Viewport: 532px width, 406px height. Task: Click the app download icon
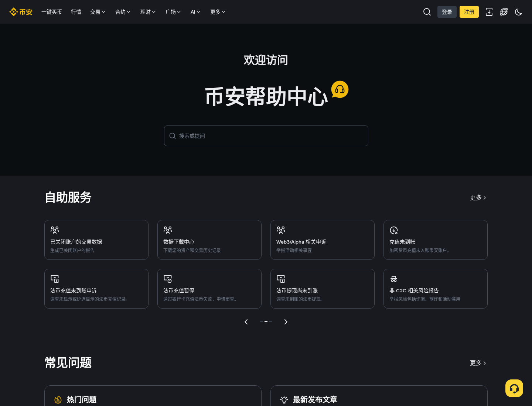point(489,12)
